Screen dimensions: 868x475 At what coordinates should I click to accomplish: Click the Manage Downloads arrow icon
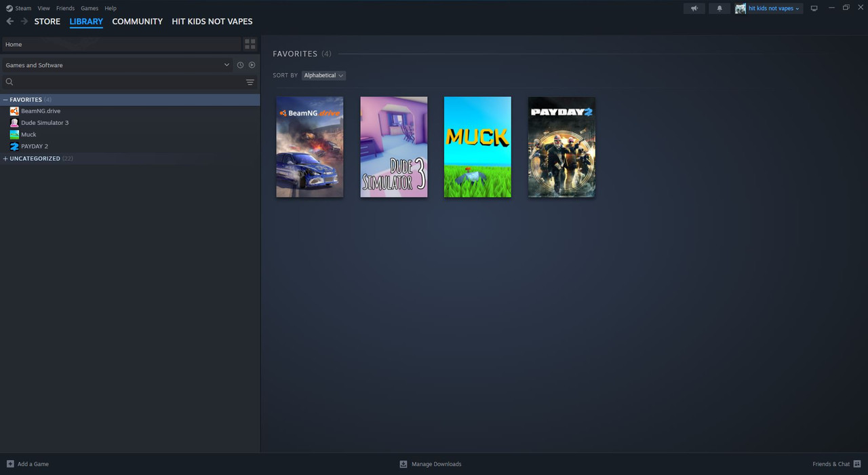click(x=403, y=464)
